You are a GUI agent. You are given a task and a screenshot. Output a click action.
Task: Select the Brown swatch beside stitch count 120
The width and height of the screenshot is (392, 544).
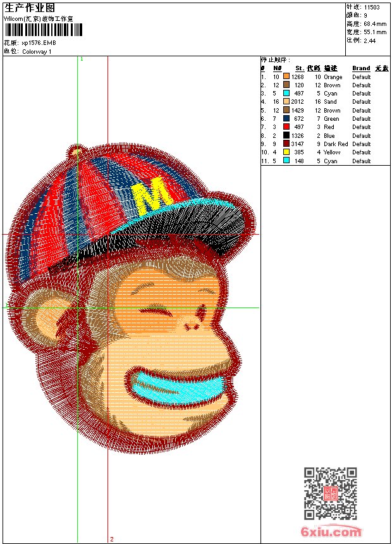(x=286, y=85)
